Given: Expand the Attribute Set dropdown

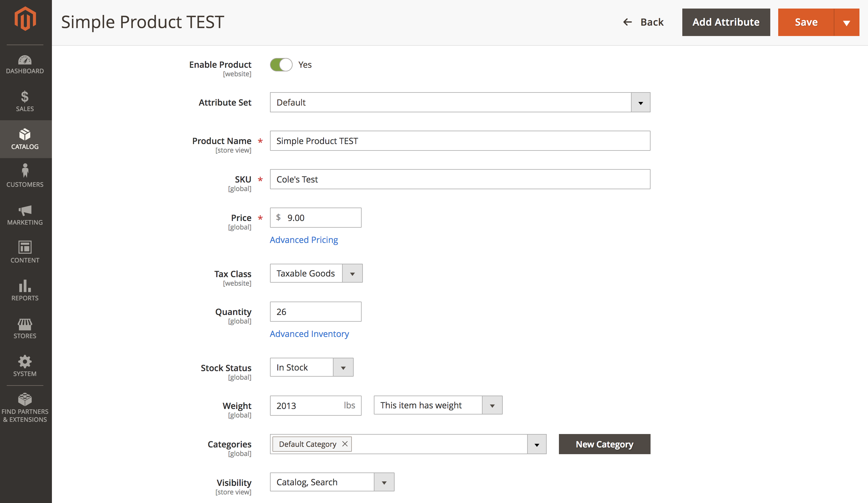Looking at the screenshot, I should click(640, 102).
